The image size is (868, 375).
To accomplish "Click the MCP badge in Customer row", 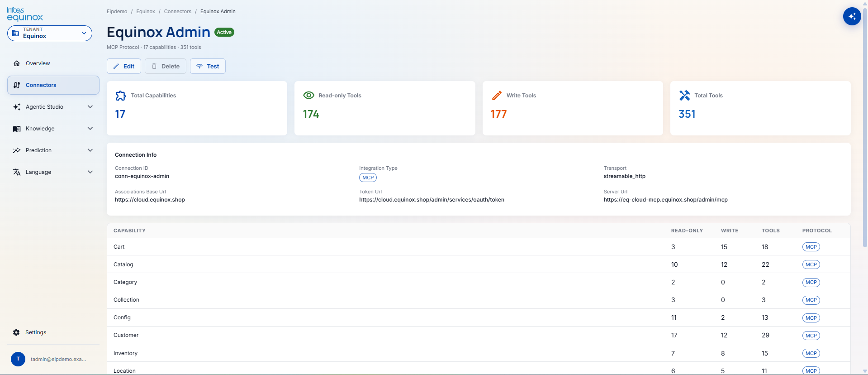I will pyautogui.click(x=811, y=336).
